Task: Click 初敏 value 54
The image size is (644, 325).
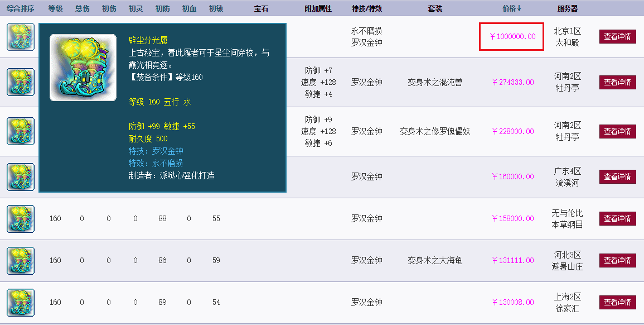Action: [216, 302]
